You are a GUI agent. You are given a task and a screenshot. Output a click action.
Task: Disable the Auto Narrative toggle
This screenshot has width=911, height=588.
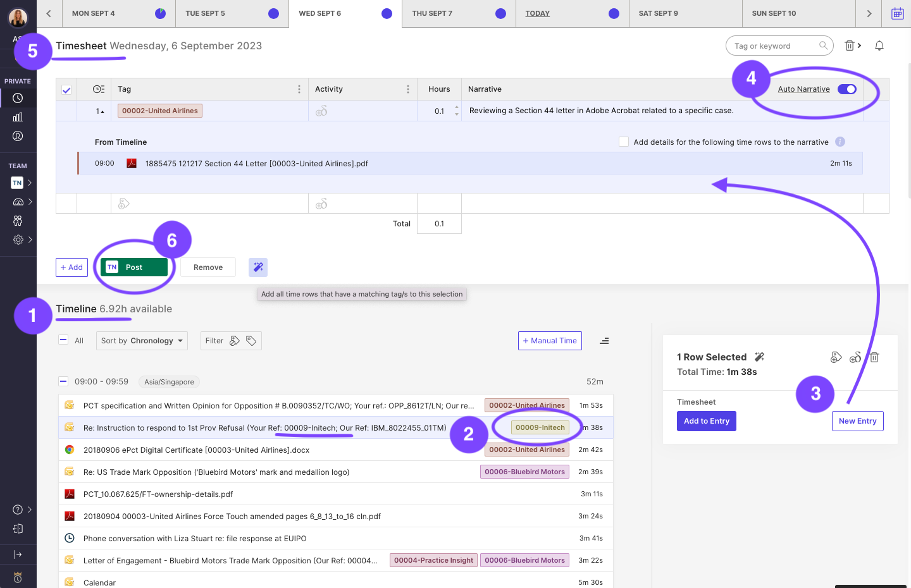point(847,89)
